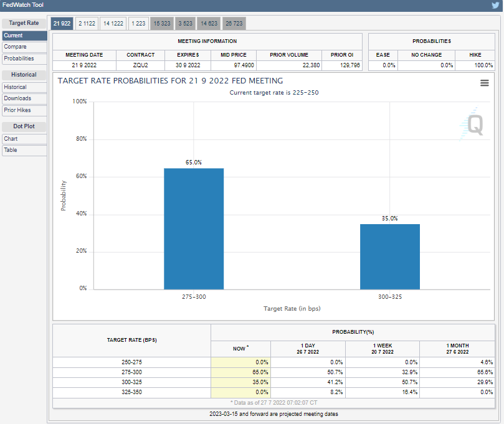
Task: Click the NO CHANGE column header
Action: click(427, 55)
